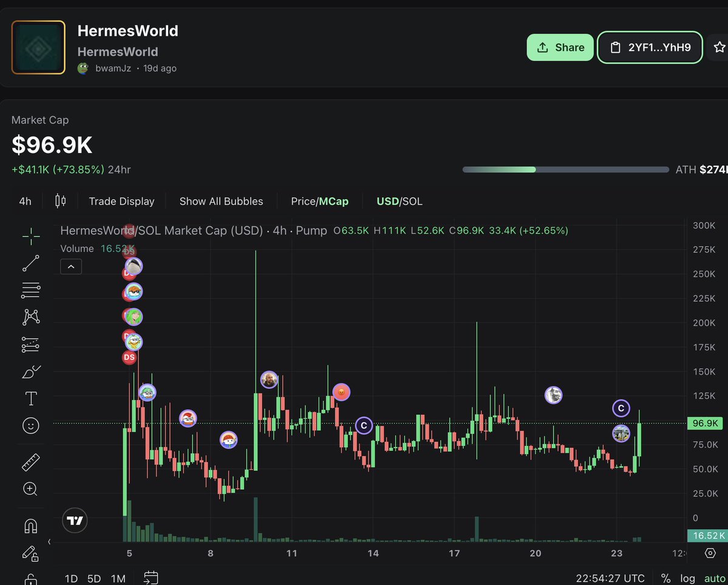Click the gray avatar bubble near date 20
Screen dimensions: 728x585
(553, 395)
